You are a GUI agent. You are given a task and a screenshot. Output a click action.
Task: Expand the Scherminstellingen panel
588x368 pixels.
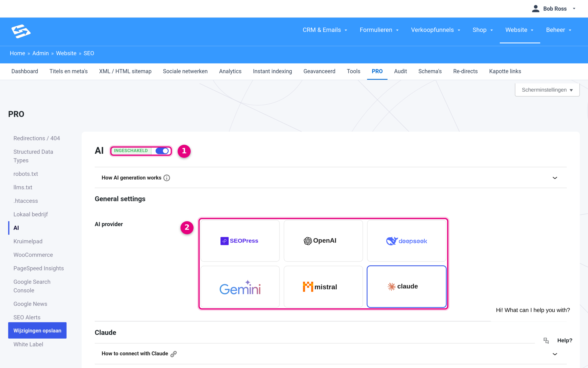click(x=547, y=90)
